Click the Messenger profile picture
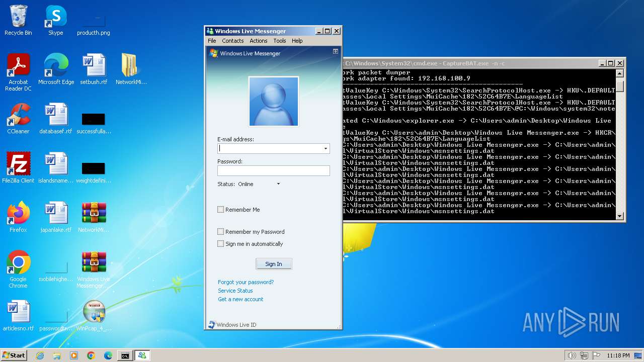The image size is (644, 362). point(274,102)
